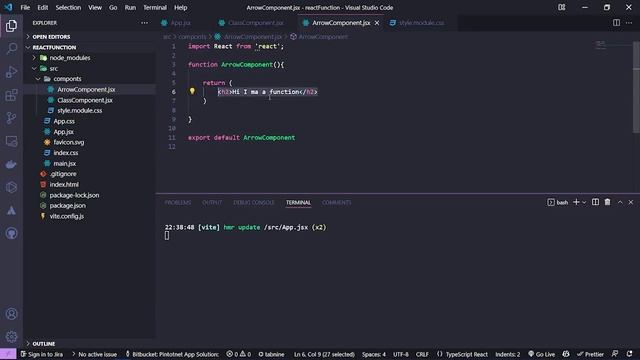The image size is (640, 360).
Task: Open the File menu
Action: point(25,7)
